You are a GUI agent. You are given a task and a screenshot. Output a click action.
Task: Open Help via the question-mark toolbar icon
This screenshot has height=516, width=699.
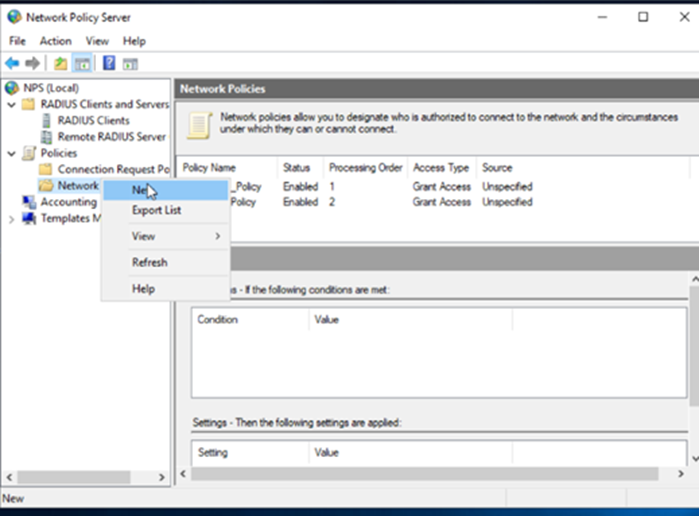coord(109,63)
